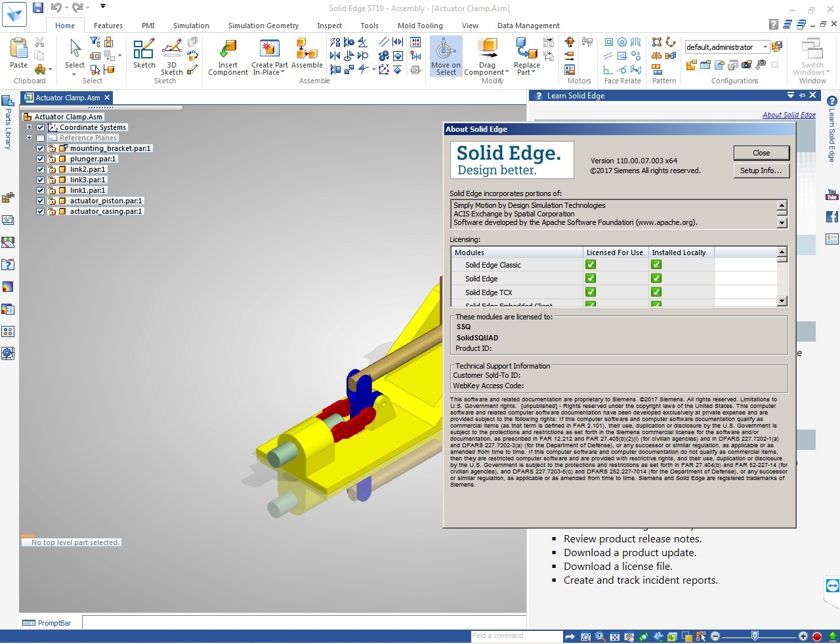Open the Create Part In-Place dropdown arrow
Image resolution: width=840 pixels, height=644 pixels.
(x=283, y=72)
